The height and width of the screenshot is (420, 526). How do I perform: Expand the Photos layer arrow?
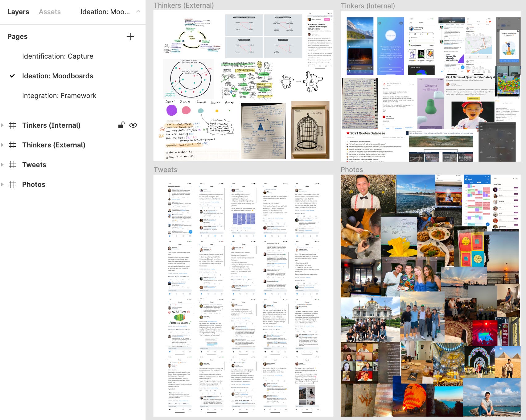tap(2, 184)
